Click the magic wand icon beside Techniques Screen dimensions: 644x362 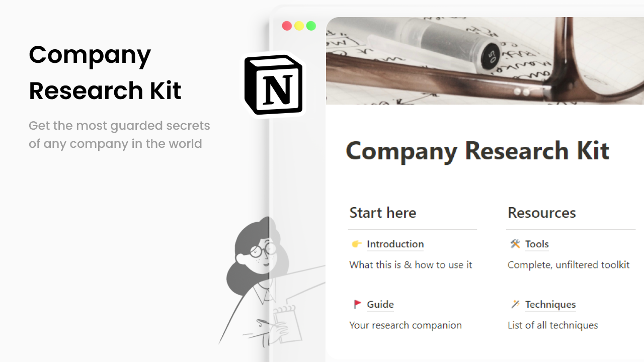(515, 304)
